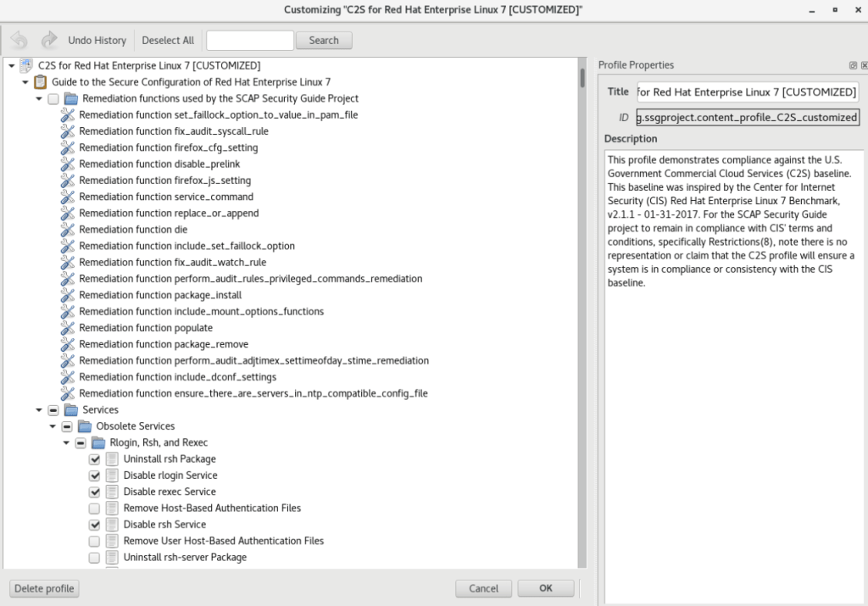Viewport: 868px width, 606px height.
Task: Click the Delete profile button
Action: [x=44, y=588]
